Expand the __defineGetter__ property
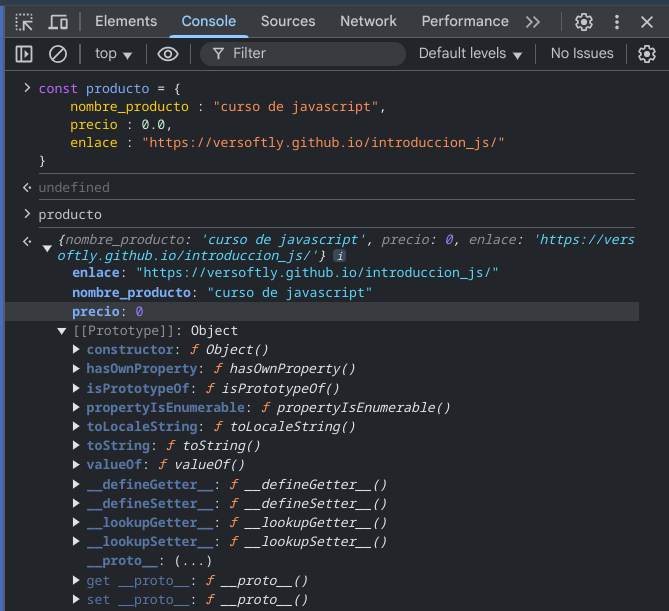Image resolution: width=669 pixels, height=611 pixels. pyautogui.click(x=76, y=484)
